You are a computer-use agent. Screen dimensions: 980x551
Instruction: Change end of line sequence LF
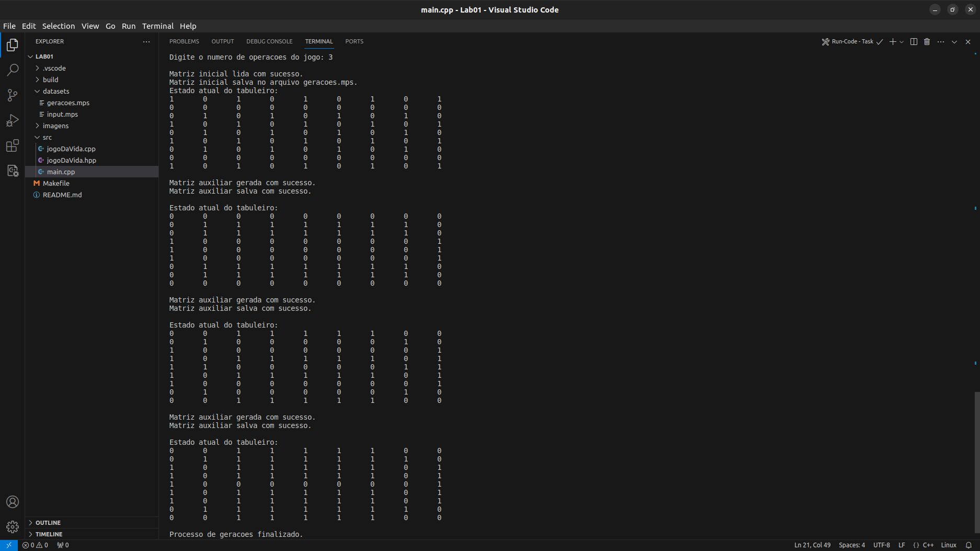point(902,545)
